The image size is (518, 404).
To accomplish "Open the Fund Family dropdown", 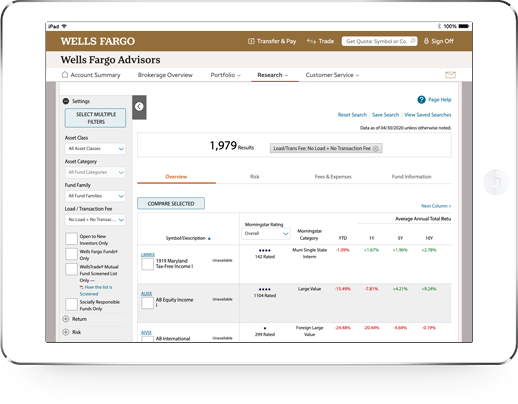I will (95, 196).
